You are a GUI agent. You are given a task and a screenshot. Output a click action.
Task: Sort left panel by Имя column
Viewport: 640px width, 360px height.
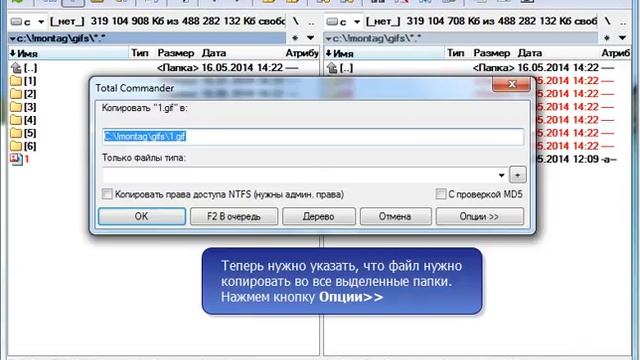(x=68, y=53)
